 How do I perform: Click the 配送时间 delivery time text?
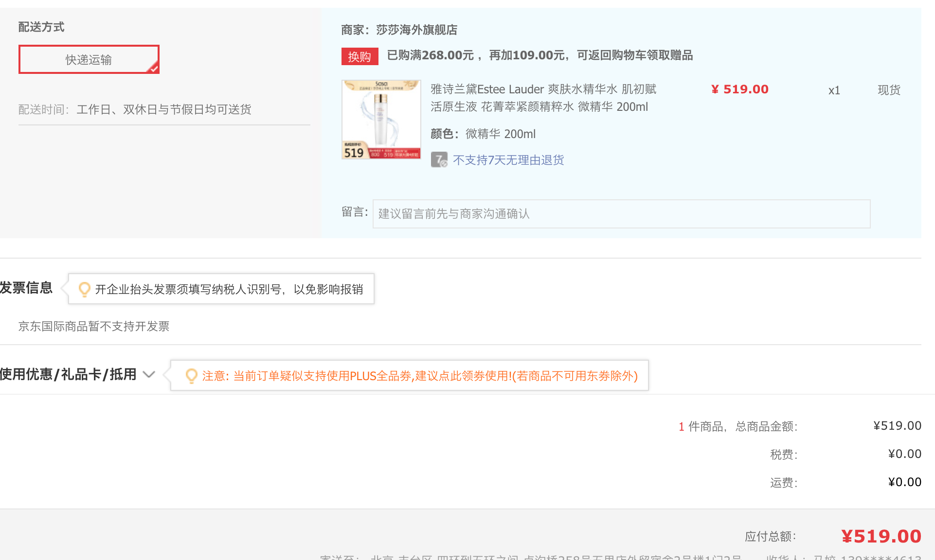tap(135, 109)
